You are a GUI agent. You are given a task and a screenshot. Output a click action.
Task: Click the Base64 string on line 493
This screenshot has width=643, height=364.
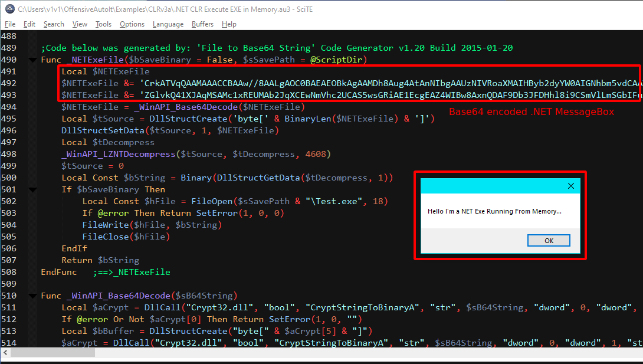(391, 95)
